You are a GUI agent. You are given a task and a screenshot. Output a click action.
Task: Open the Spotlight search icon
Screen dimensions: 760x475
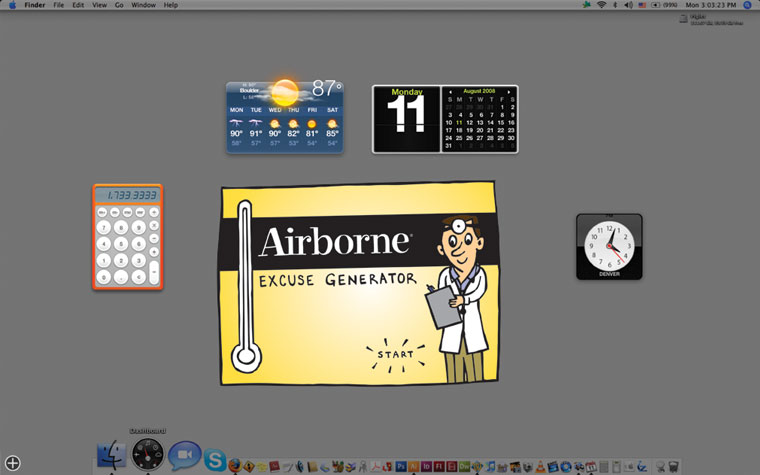pyautogui.click(x=747, y=5)
